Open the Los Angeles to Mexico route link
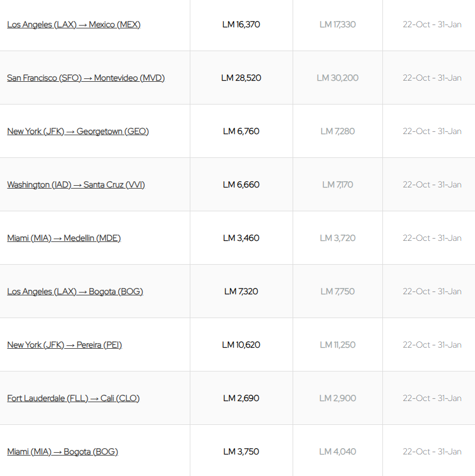Screen dimensions: 475x476 coord(73,24)
